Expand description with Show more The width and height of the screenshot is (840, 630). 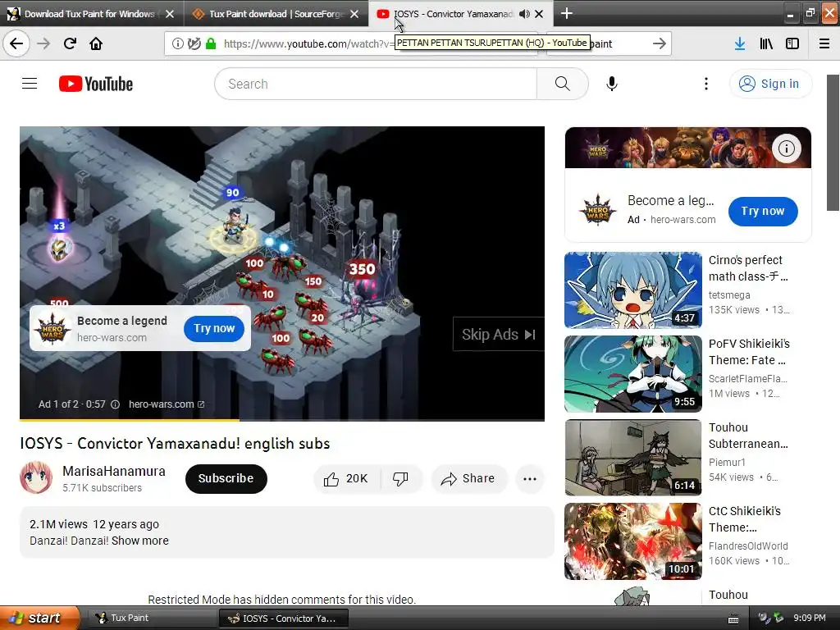(139, 541)
